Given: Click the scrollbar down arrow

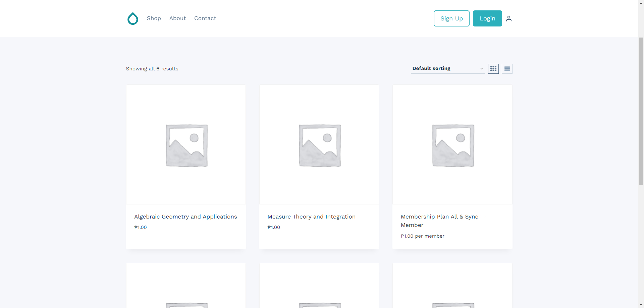Looking at the screenshot, I should [641, 305].
